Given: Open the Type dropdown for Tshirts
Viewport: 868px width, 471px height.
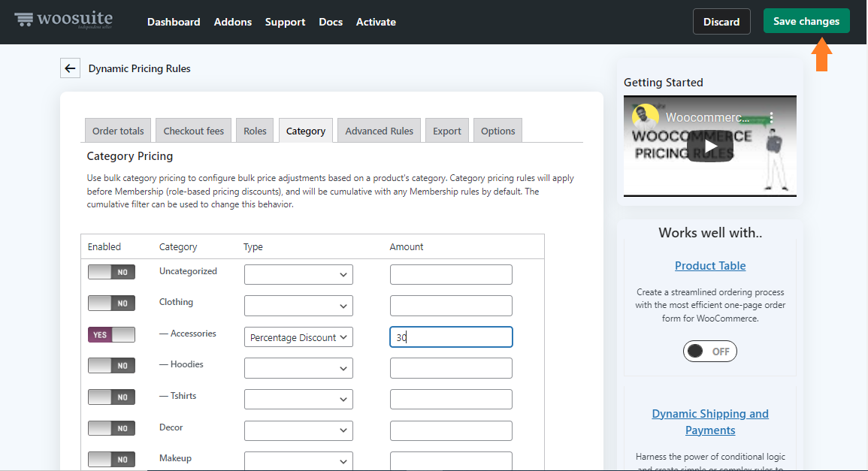Looking at the screenshot, I should click(x=298, y=399).
